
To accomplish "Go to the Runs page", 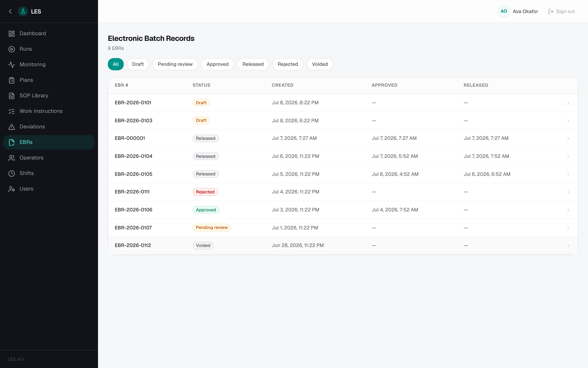I will [x=26, y=49].
